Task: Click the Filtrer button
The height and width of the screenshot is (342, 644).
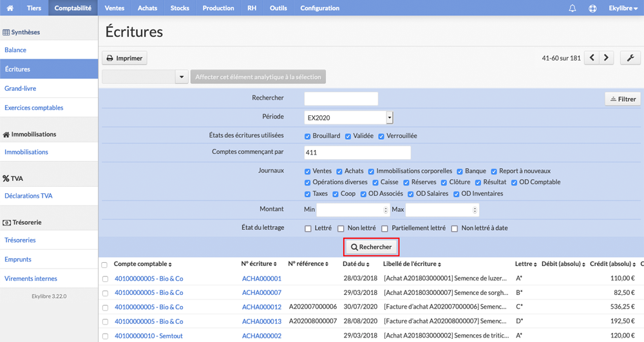Action: (623, 99)
